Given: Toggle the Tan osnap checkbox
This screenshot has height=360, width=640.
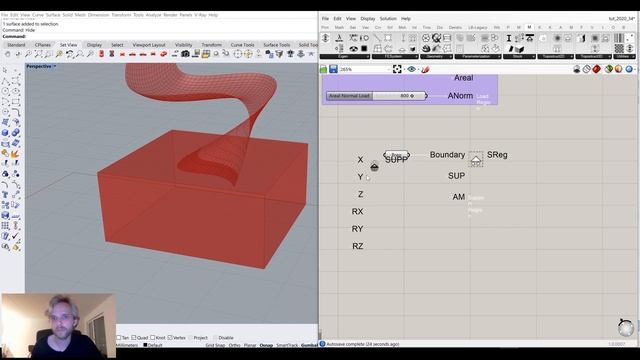Looking at the screenshot, I should 119,338.
